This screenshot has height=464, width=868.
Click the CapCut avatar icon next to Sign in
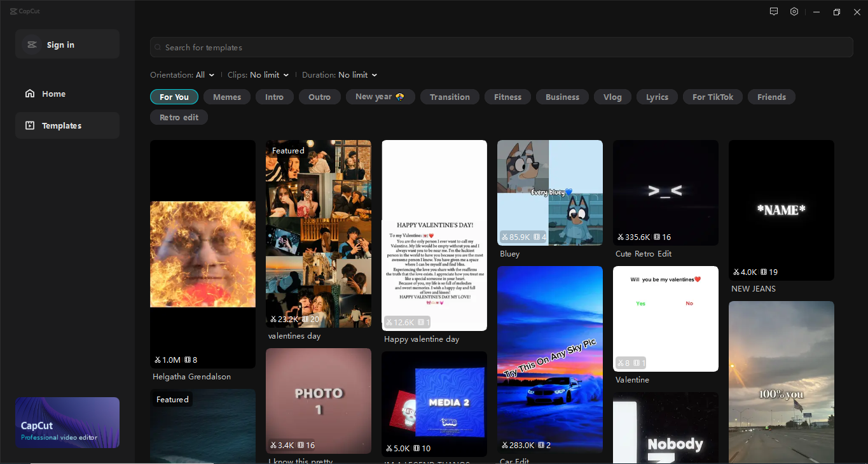coord(32,44)
